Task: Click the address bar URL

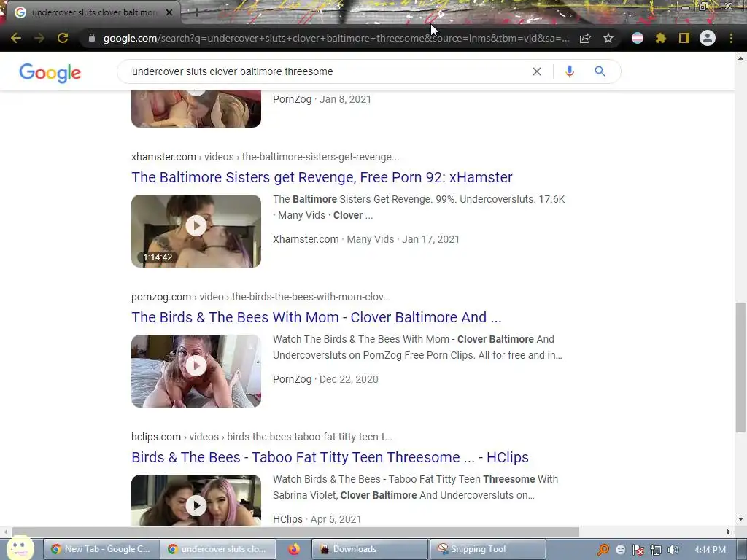Action: (x=336, y=38)
